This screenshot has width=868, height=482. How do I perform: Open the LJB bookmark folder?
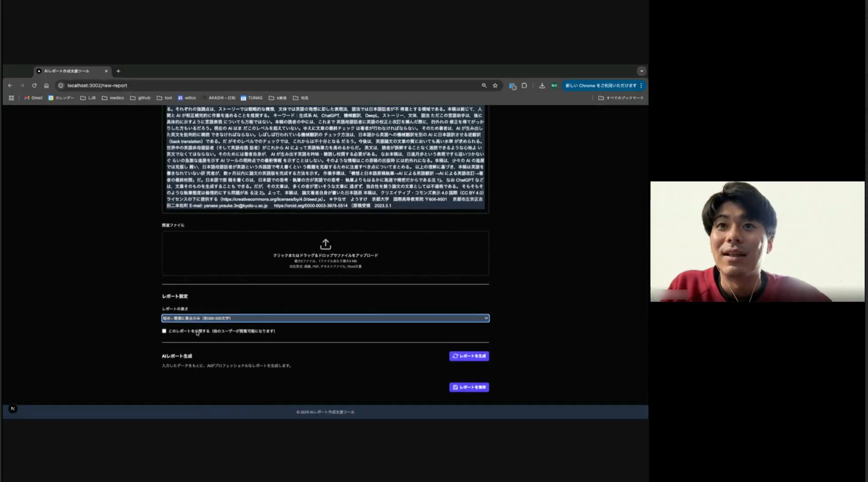click(x=88, y=98)
